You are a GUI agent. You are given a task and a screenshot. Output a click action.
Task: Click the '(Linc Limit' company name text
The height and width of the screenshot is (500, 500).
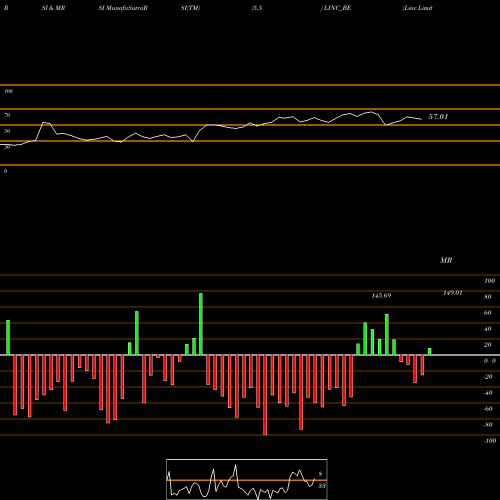(418, 8)
